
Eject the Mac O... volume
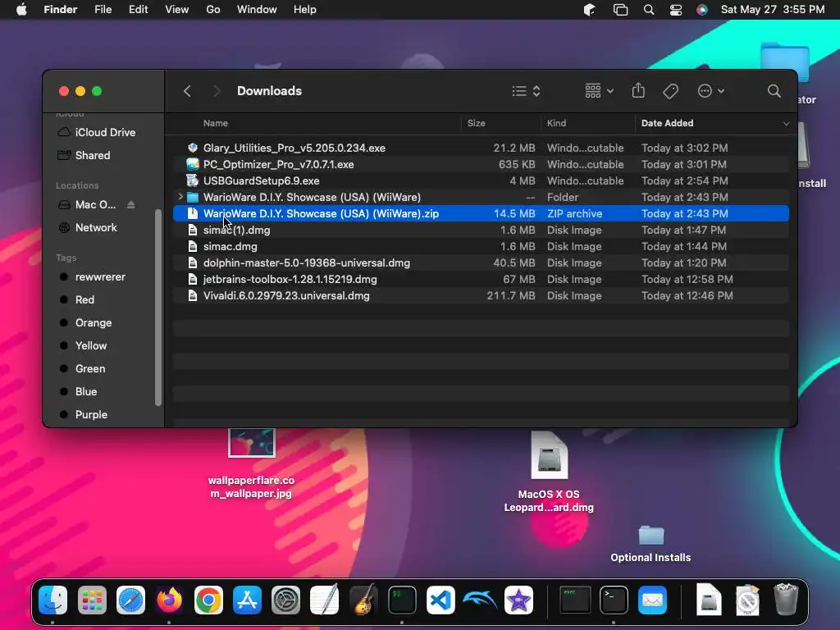pos(130,204)
